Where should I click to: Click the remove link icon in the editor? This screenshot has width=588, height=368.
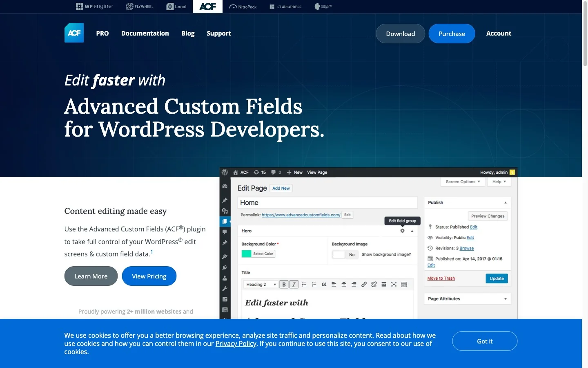coord(374,285)
